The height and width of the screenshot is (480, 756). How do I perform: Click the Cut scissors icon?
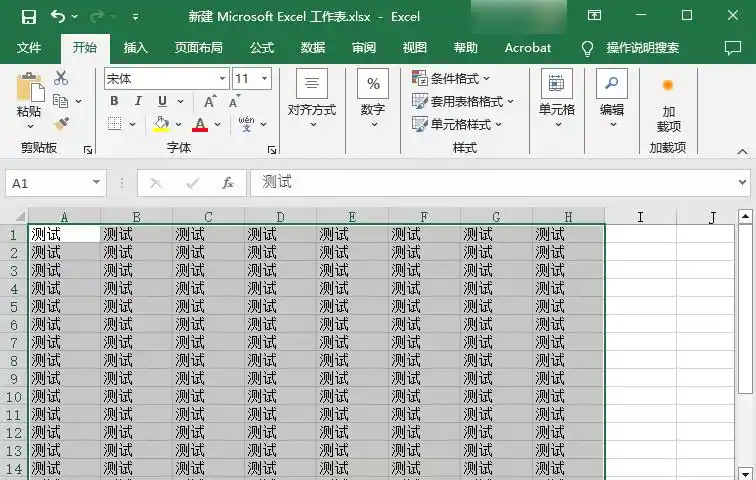[x=62, y=78]
